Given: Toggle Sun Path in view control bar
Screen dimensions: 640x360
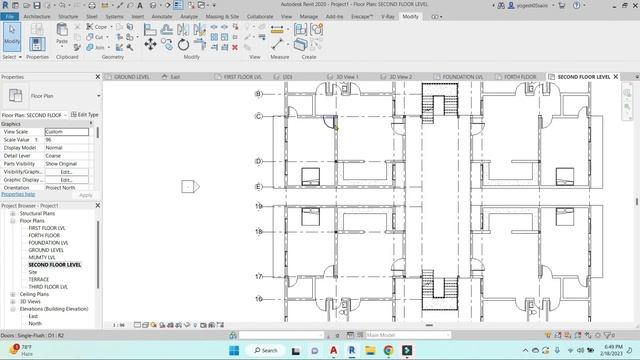Looking at the screenshot, I should pyautogui.click(x=154, y=325).
